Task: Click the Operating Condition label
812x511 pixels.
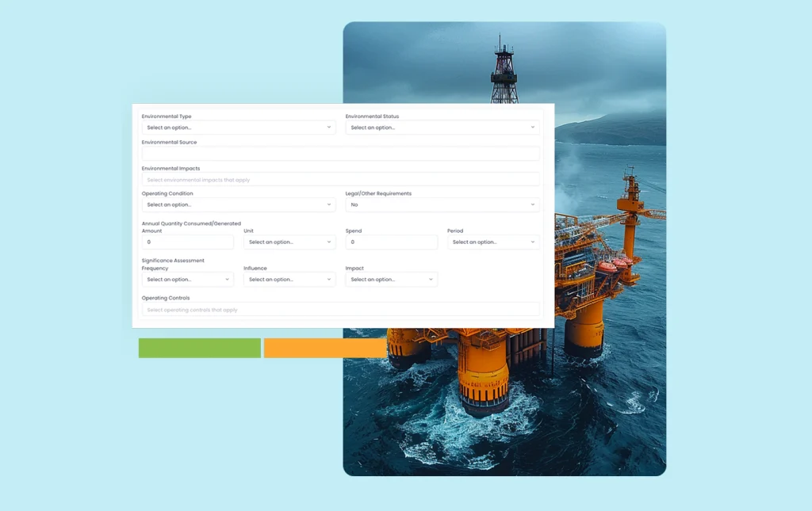Action: (167, 193)
